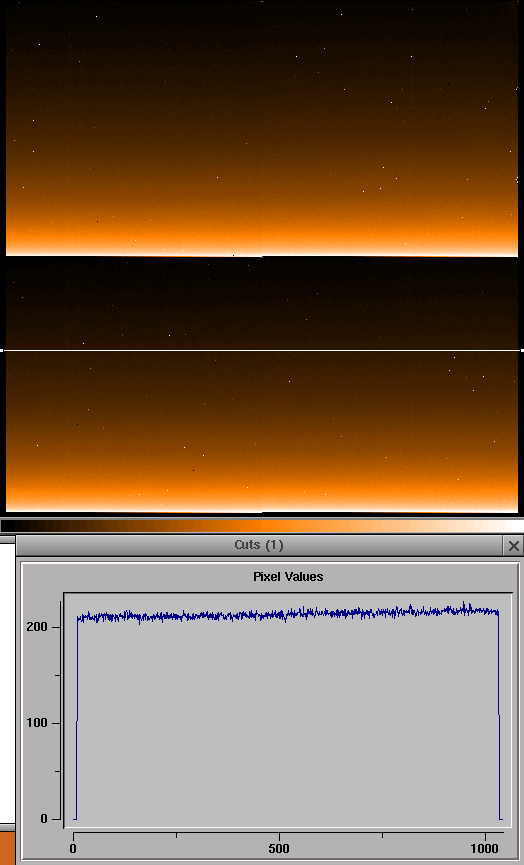Click the white end of the colorbar
524x865 pixels.
(x=510, y=526)
